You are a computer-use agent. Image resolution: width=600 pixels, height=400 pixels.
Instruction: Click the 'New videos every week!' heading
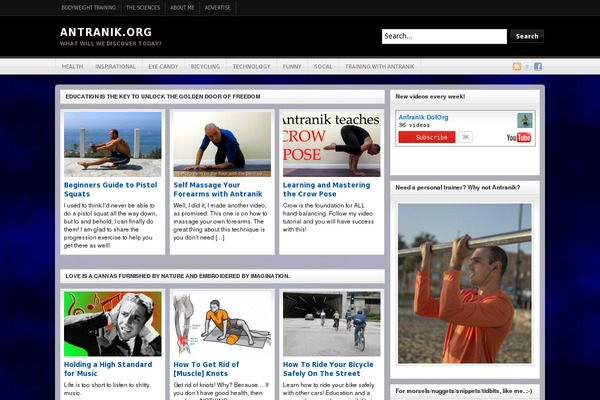coord(430,96)
